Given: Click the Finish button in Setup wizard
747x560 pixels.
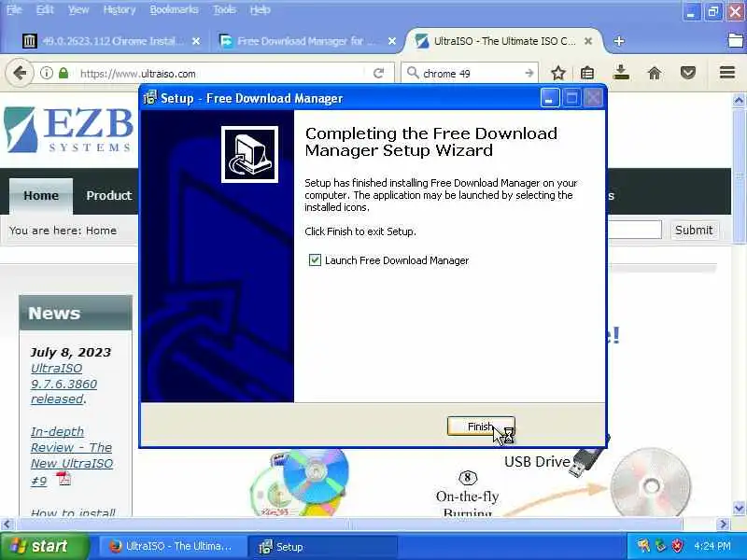Looking at the screenshot, I should pos(481,427).
